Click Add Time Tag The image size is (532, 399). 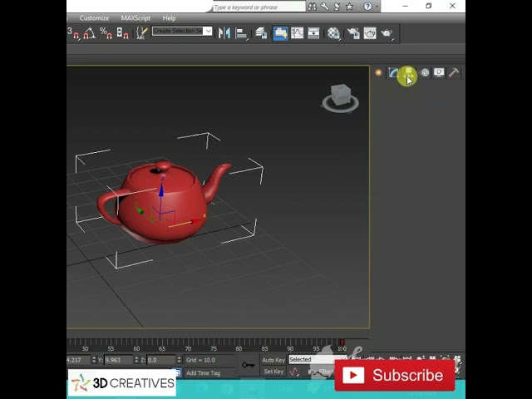click(203, 373)
